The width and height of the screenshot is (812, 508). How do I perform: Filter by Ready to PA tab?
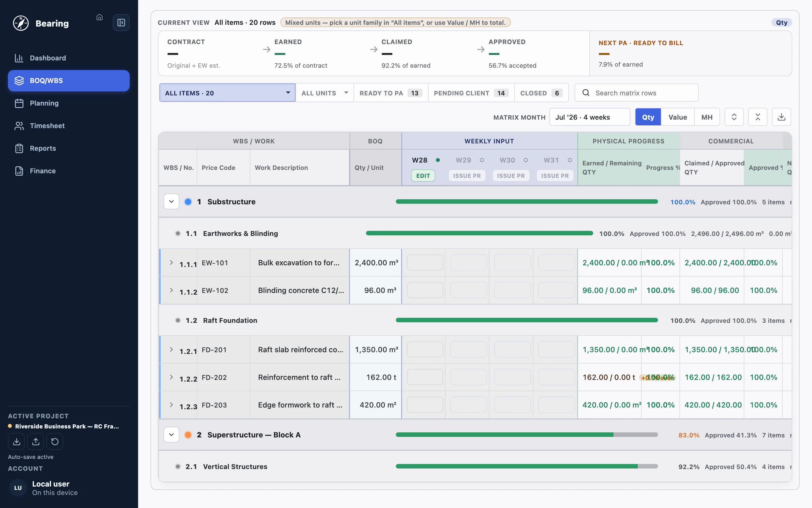[x=391, y=93]
